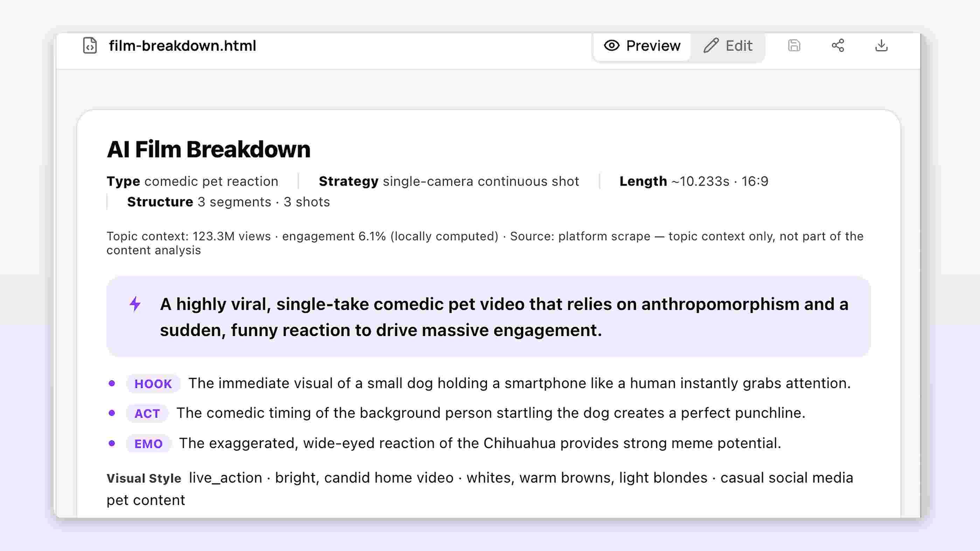Screen dimensions: 980x551
Task: Click the text about a small dog holding a smartphone
Action: pyautogui.click(x=520, y=383)
